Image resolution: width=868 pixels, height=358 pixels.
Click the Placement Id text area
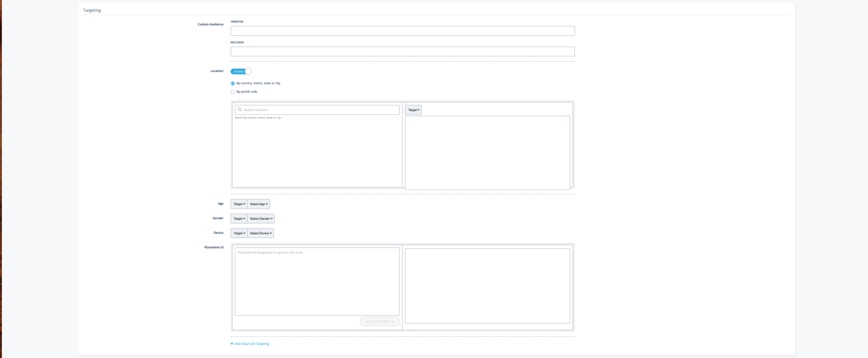pos(317,282)
